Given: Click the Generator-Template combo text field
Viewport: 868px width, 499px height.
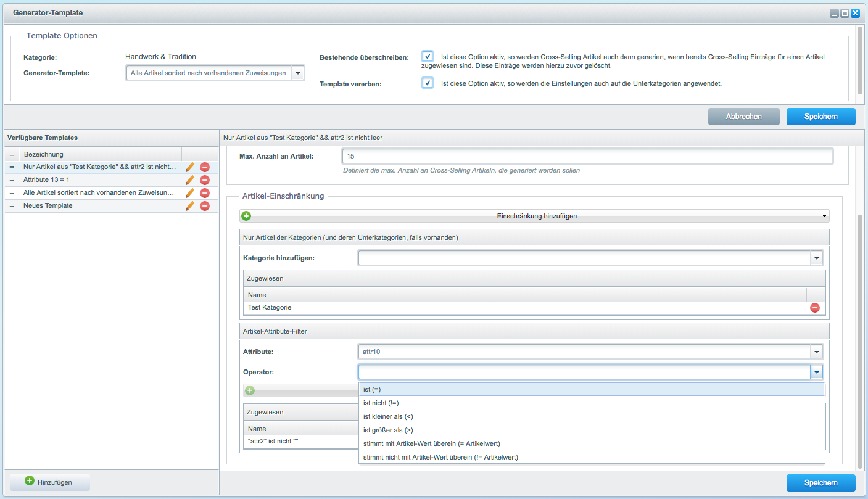Looking at the screenshot, I should tap(209, 73).
